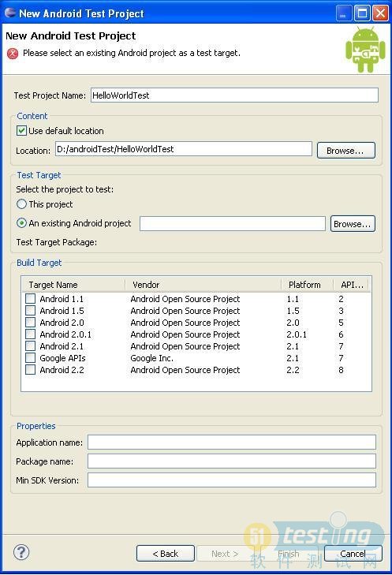Click the Target Name column header
This screenshot has width=392, height=575.
[x=73, y=285]
